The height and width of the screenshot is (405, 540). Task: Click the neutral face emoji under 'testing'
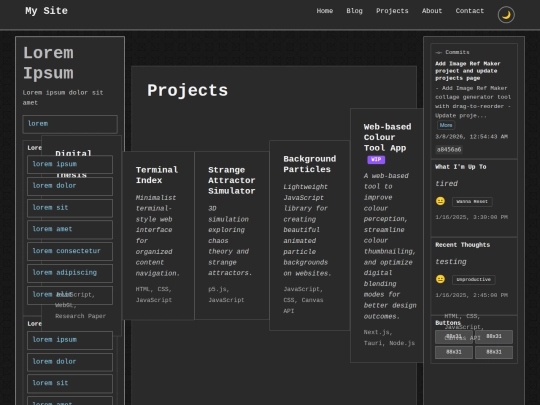click(x=440, y=279)
